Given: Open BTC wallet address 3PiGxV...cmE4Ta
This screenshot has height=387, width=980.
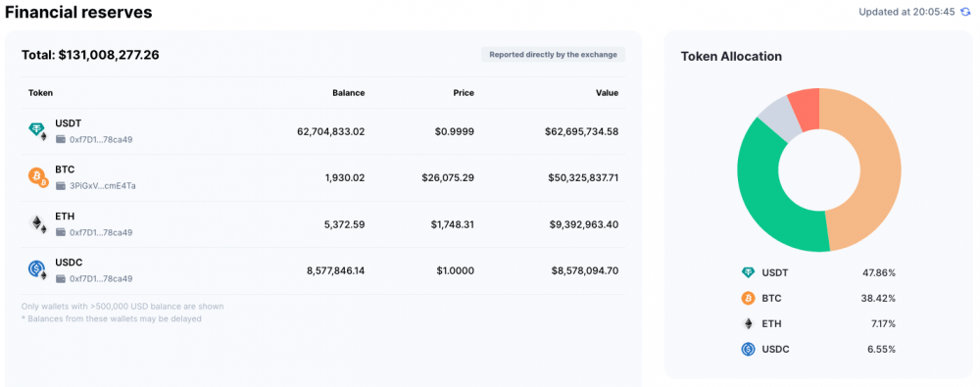Looking at the screenshot, I should pos(103,186).
